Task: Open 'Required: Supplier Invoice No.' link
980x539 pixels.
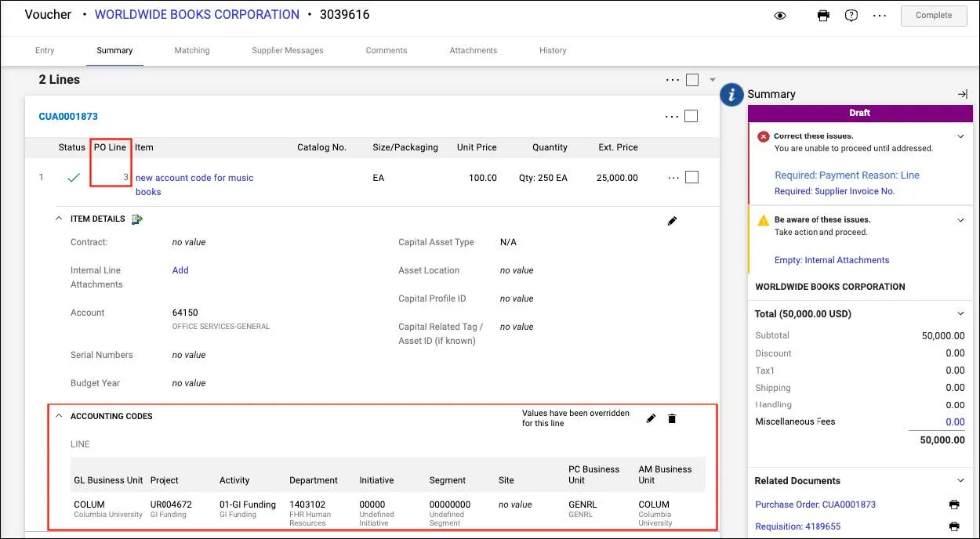Action: point(834,191)
